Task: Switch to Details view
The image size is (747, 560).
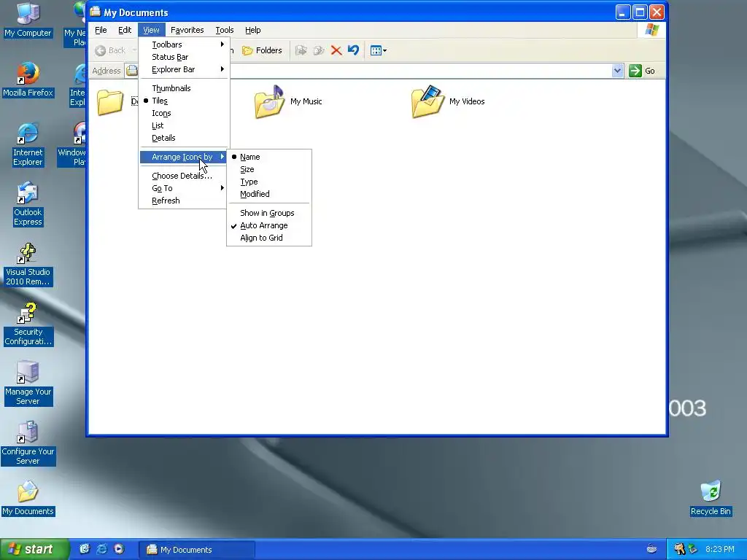Action: (x=184, y=138)
